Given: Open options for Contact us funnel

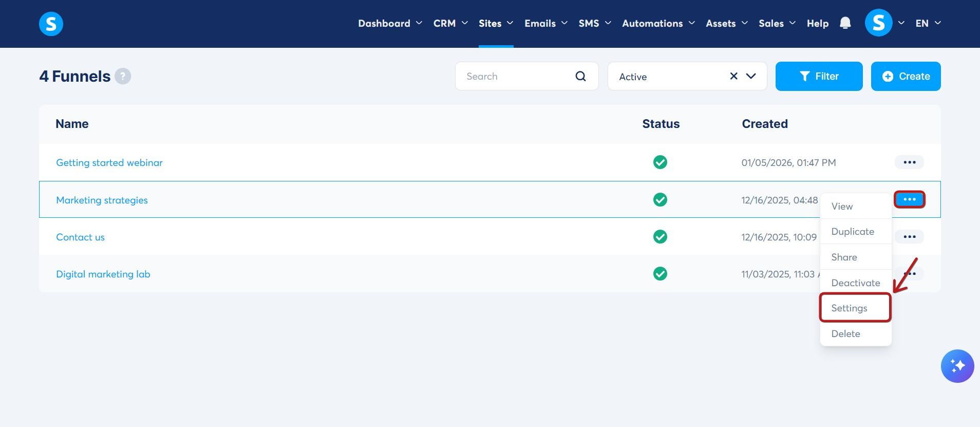Looking at the screenshot, I should 909,237.
